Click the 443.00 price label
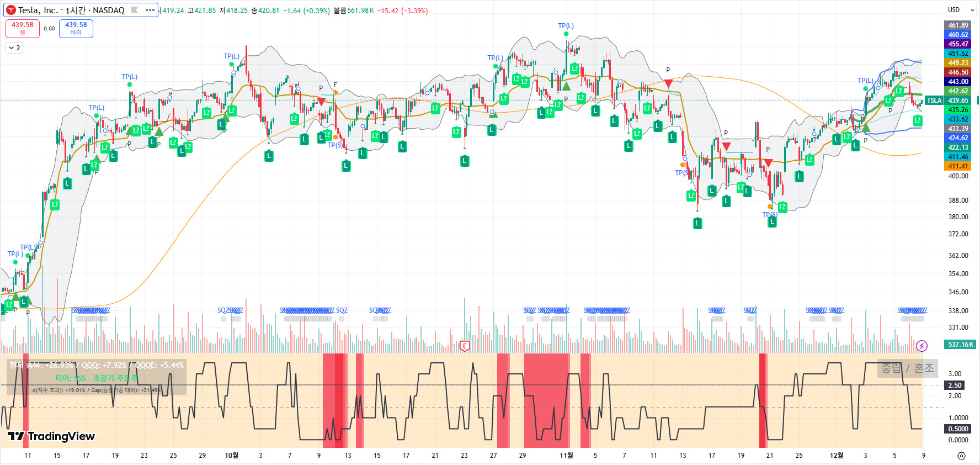This screenshot has width=980, height=465. [958, 82]
